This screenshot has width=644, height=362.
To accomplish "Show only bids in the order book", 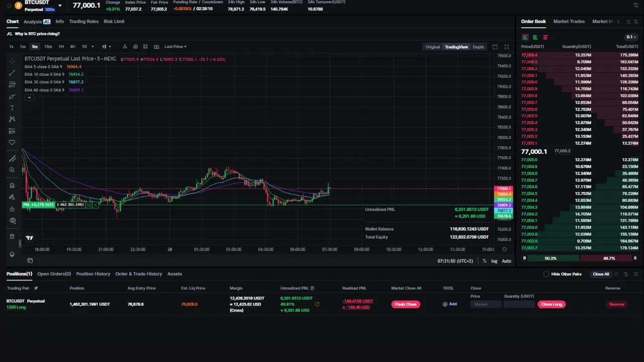I will [535, 37].
